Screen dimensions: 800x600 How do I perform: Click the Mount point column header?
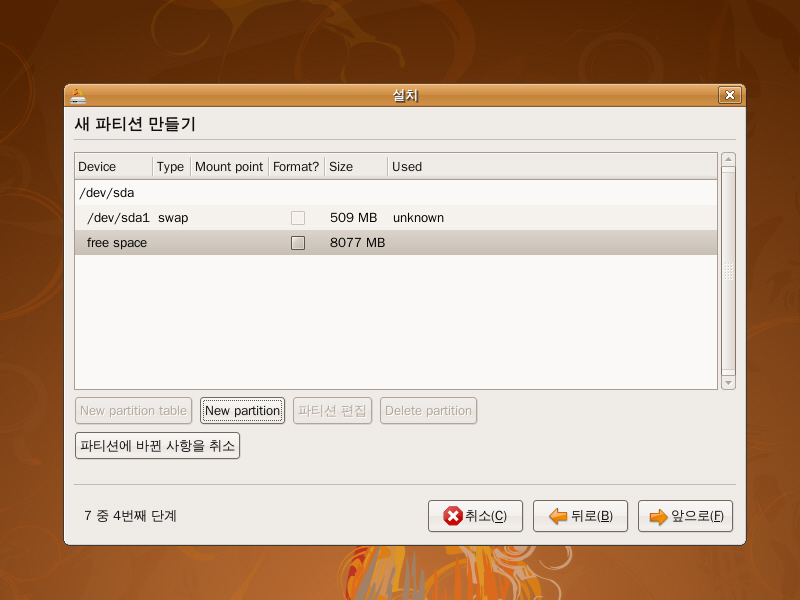(x=230, y=167)
